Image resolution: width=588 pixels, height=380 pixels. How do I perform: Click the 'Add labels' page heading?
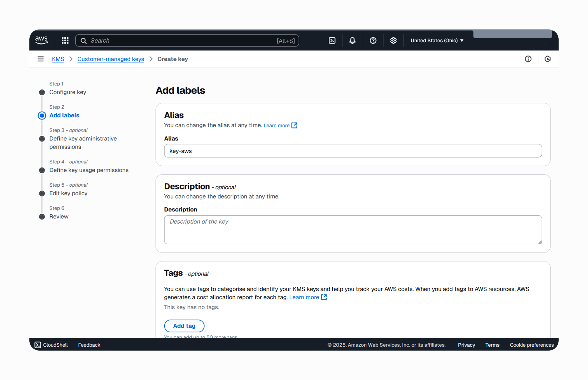(180, 91)
